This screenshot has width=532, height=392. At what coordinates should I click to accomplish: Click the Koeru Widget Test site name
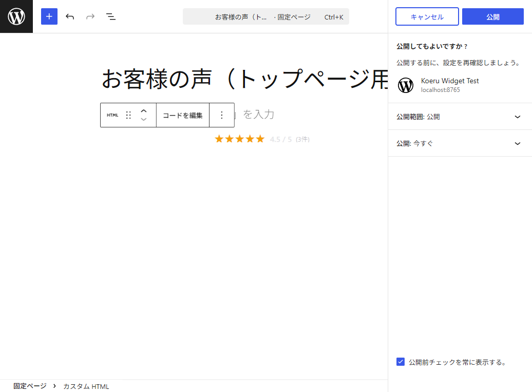coord(449,81)
